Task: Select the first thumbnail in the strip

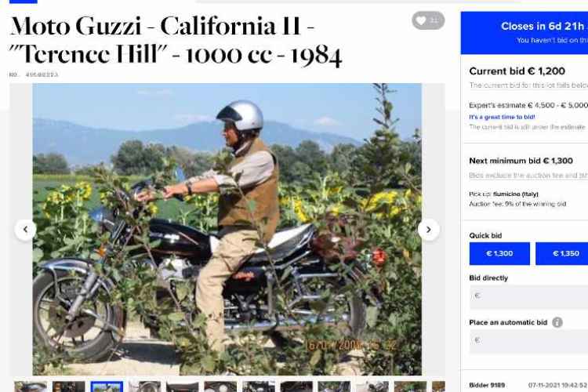Action: click(x=31, y=387)
